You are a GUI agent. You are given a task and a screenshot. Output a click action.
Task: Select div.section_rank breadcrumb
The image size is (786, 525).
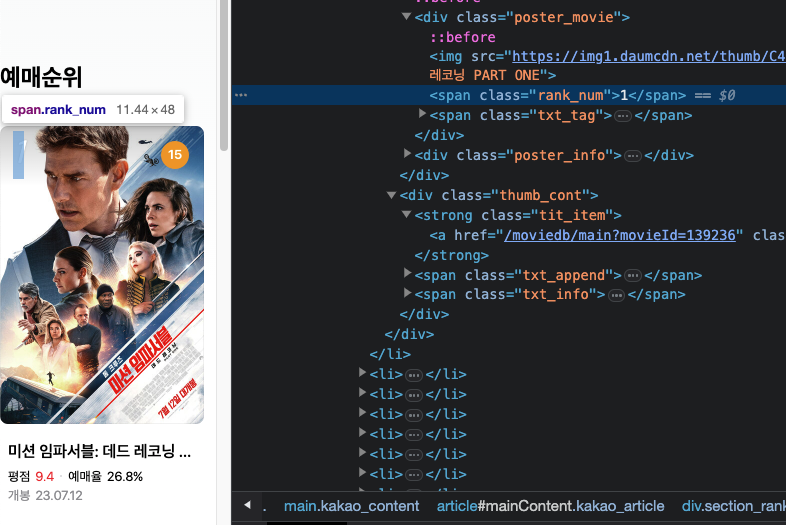[x=733, y=506]
